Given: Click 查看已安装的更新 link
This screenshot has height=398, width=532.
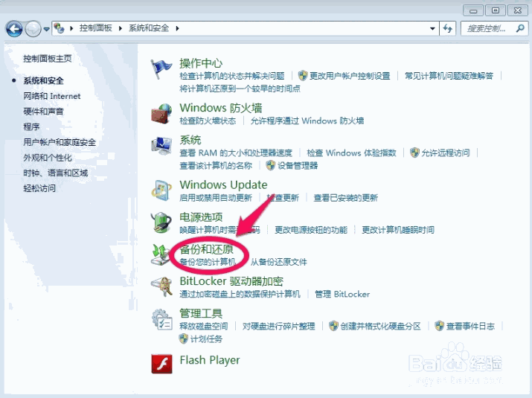Looking at the screenshot, I should [345, 198].
